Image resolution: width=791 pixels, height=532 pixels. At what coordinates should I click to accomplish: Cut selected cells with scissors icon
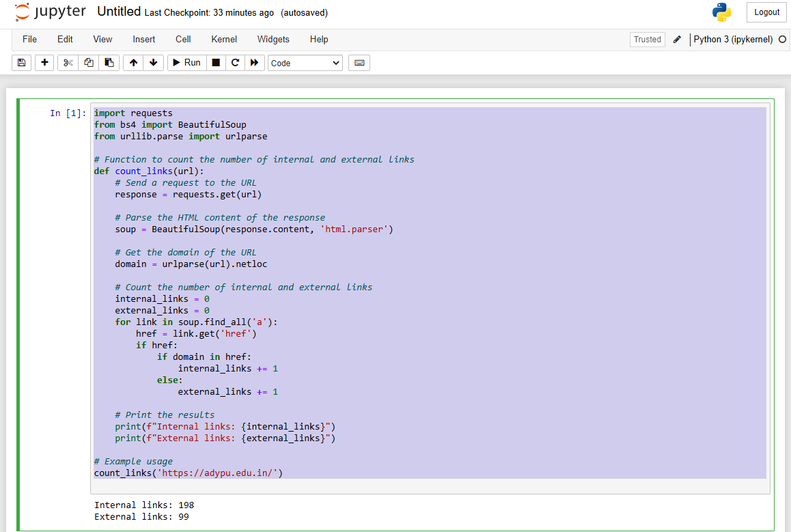coord(68,63)
